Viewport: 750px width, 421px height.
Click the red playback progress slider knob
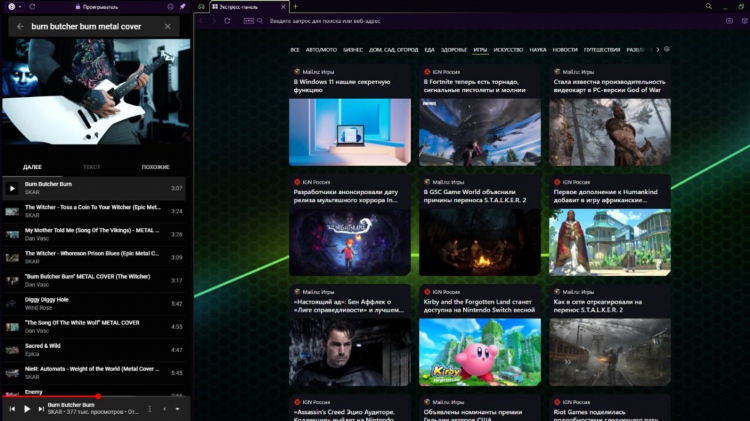pyautogui.click(x=98, y=396)
